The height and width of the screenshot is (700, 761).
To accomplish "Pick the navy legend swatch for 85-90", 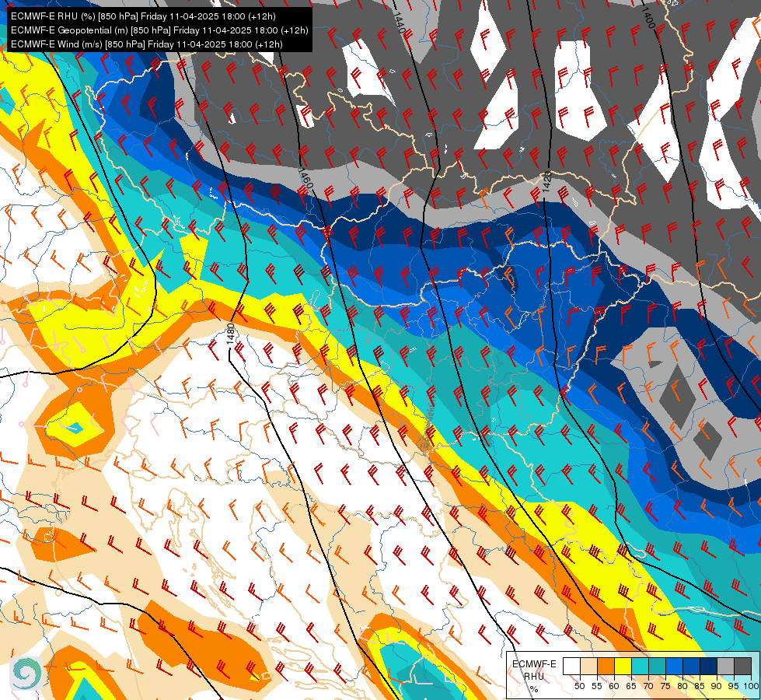I will click(x=709, y=666).
